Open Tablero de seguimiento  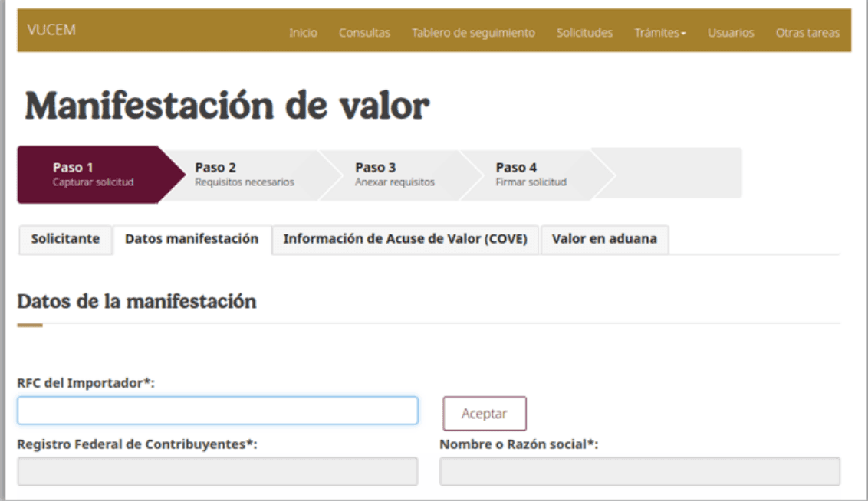tap(473, 33)
